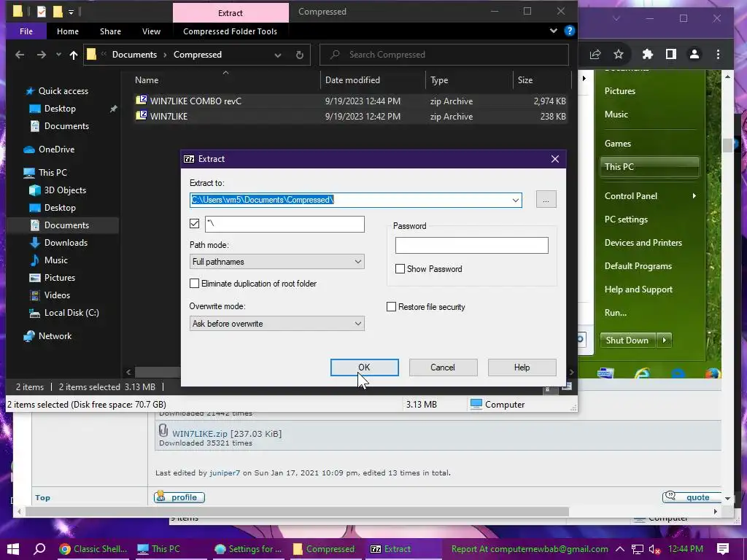Click the Documents breadcrumb in address bar
Screen dimensions: 747x560
click(x=134, y=55)
